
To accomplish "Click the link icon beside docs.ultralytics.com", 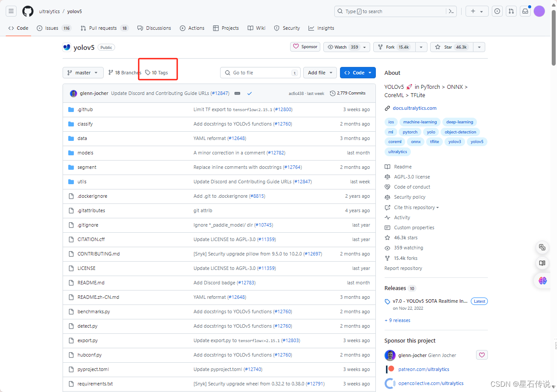I will 387,108.
